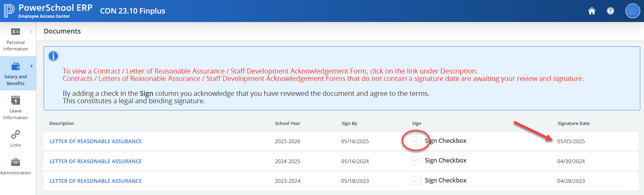The image size is (644, 195).
Task: Toggle Sign checkbox for 2023-2024 letter
Action: 416,180
